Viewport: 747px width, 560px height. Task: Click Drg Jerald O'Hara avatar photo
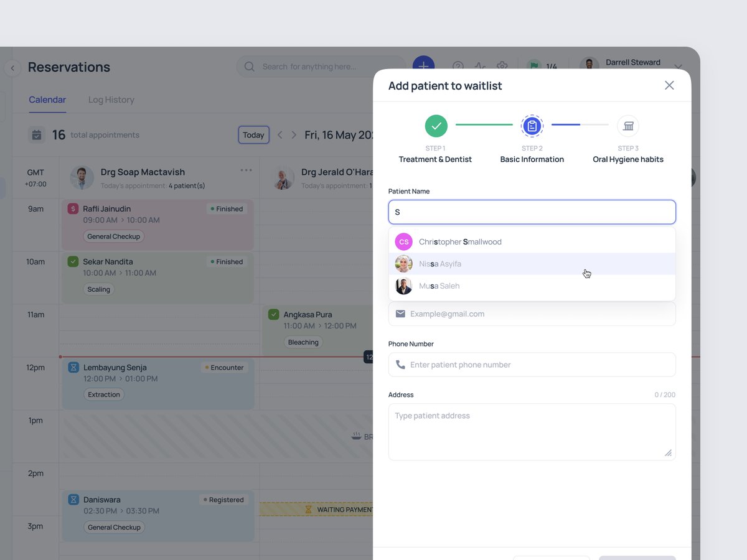tap(284, 178)
